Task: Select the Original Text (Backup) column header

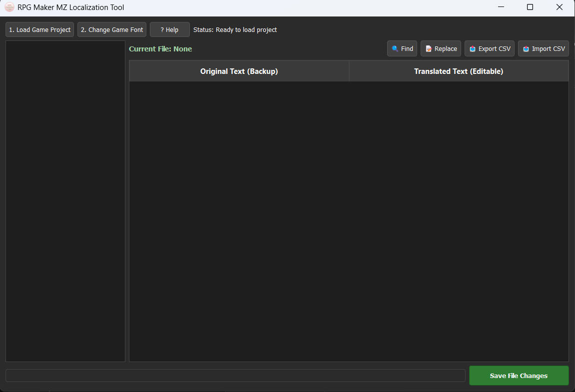Action: tap(239, 71)
